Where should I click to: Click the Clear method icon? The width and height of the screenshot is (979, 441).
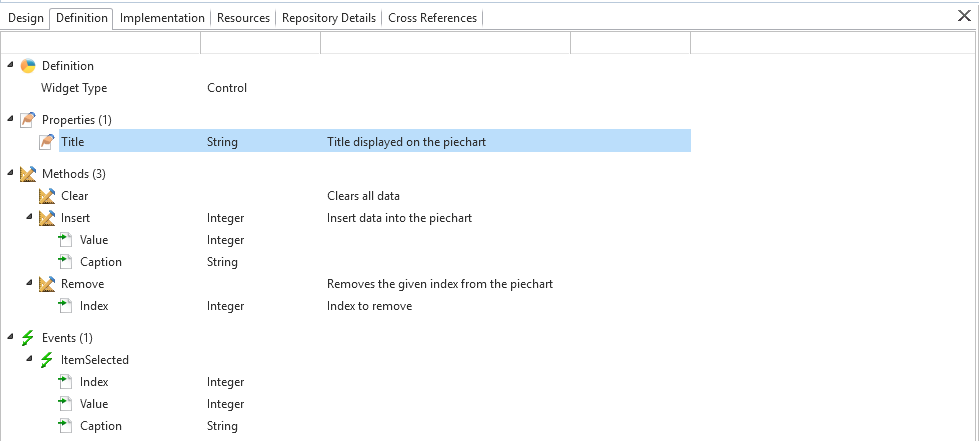(47, 196)
